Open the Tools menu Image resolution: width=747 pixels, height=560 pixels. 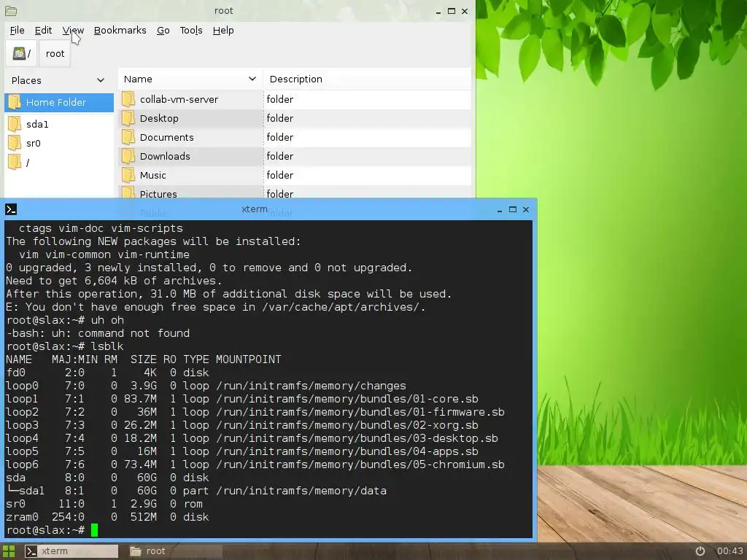[x=191, y=31]
